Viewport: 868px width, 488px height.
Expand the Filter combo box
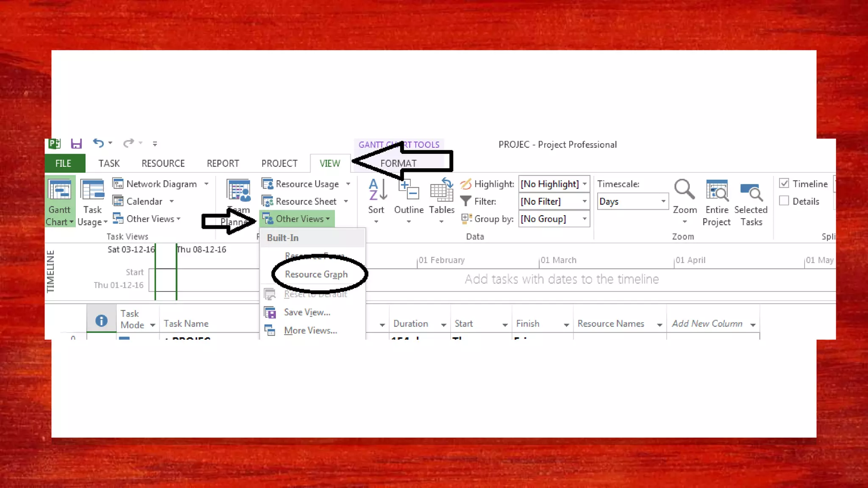(584, 202)
